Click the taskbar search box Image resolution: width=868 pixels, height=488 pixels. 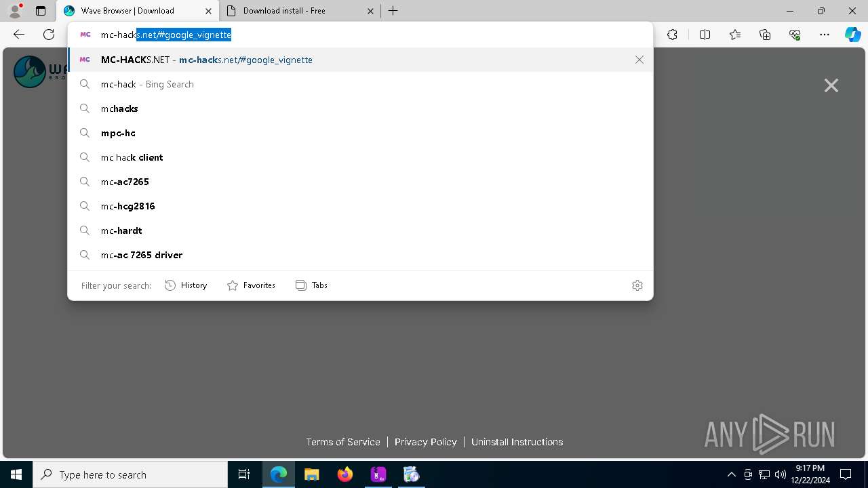(130, 474)
